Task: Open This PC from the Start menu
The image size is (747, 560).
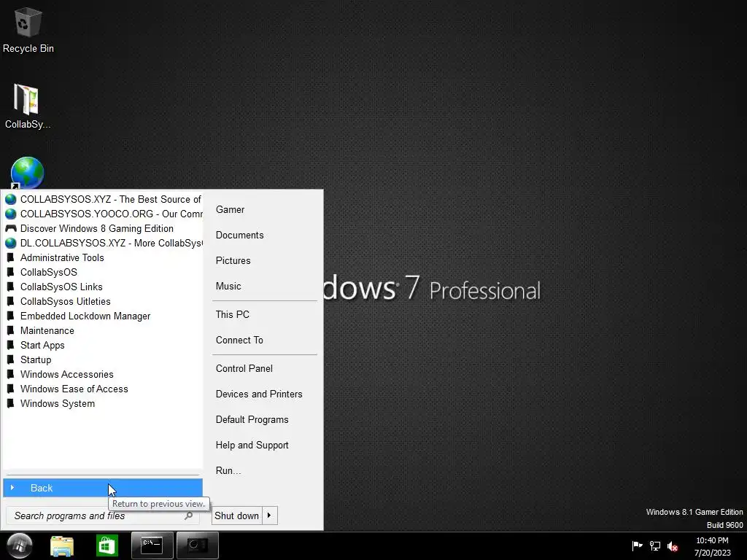Action: pyautogui.click(x=264, y=315)
